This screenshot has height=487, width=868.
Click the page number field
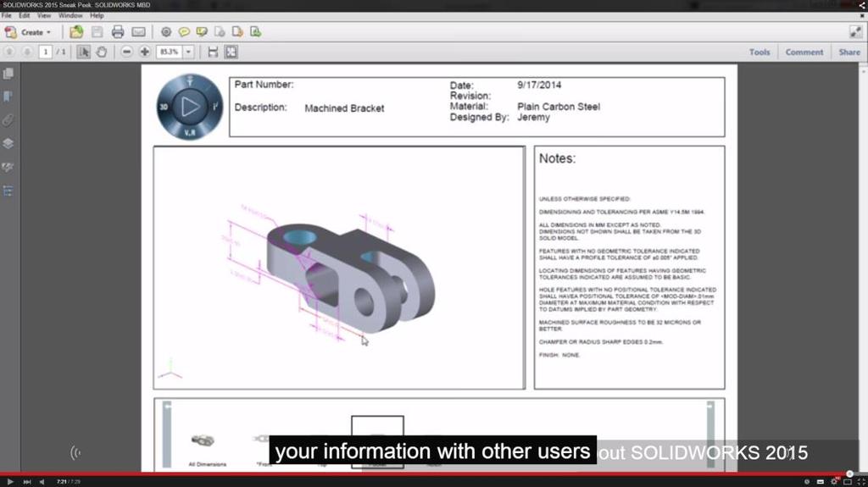[x=46, y=52]
